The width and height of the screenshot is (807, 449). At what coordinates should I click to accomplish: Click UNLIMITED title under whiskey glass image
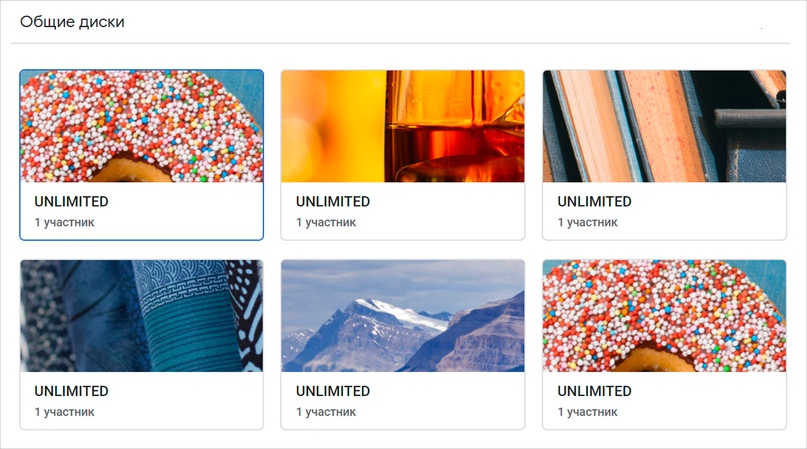coord(333,201)
